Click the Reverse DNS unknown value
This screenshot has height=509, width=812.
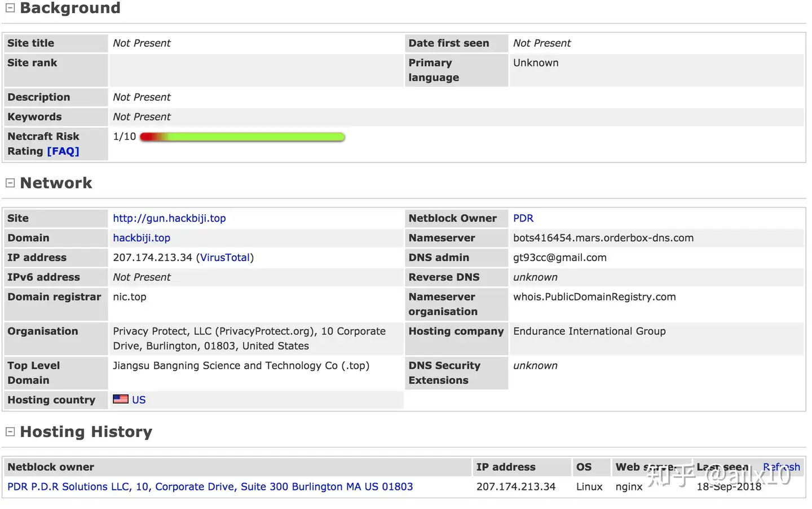[535, 277]
